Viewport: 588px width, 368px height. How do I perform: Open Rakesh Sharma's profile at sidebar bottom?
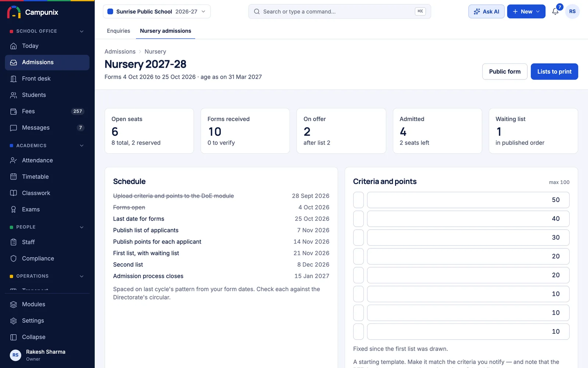(x=47, y=355)
